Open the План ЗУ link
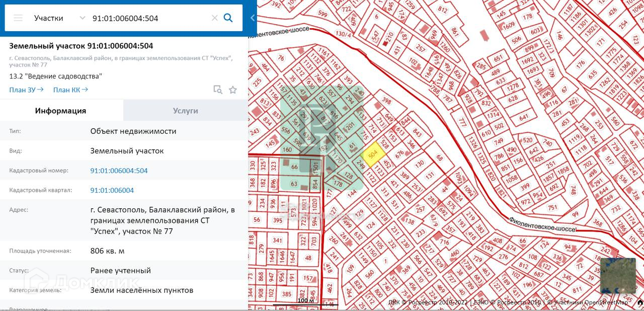644x311 pixels. (26, 90)
